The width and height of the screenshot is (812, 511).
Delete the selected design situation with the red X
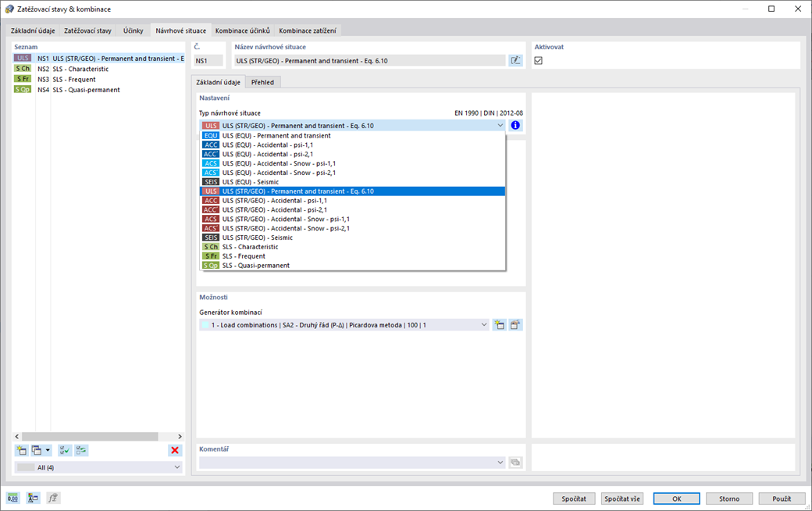click(175, 450)
